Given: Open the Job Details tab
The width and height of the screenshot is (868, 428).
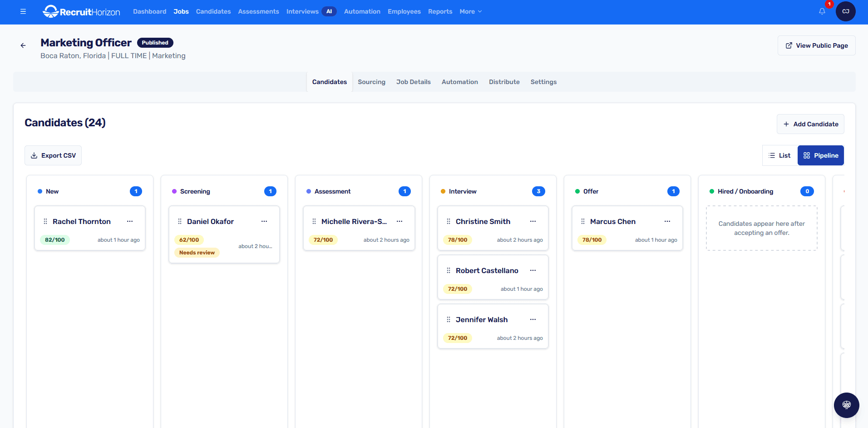Looking at the screenshot, I should [x=413, y=82].
